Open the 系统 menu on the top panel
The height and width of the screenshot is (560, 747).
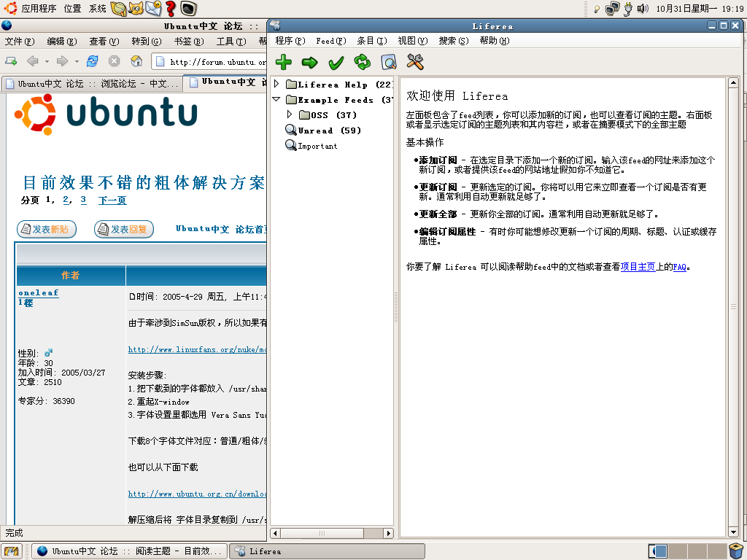point(98,9)
